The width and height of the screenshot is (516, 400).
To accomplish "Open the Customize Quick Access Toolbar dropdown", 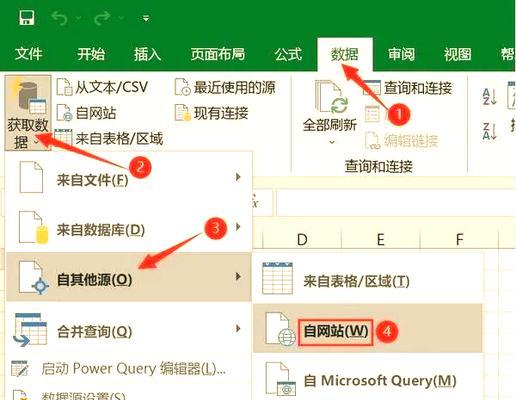I will 146,18.
